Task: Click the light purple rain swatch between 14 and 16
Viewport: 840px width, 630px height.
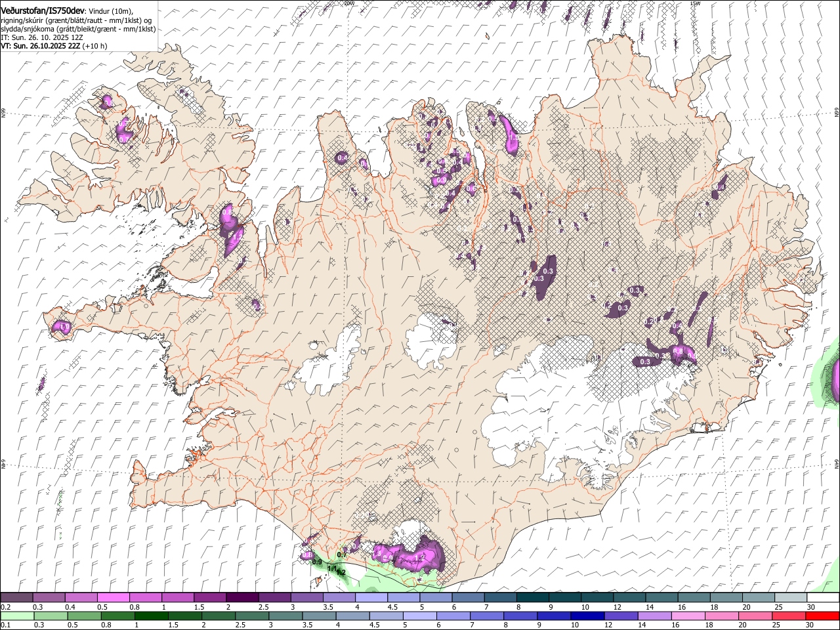Action: (655, 616)
